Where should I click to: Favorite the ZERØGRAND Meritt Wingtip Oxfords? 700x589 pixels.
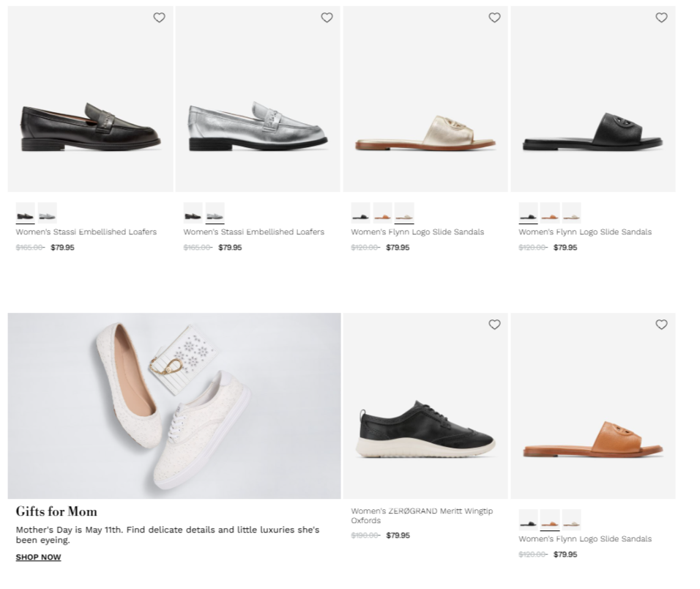point(494,325)
